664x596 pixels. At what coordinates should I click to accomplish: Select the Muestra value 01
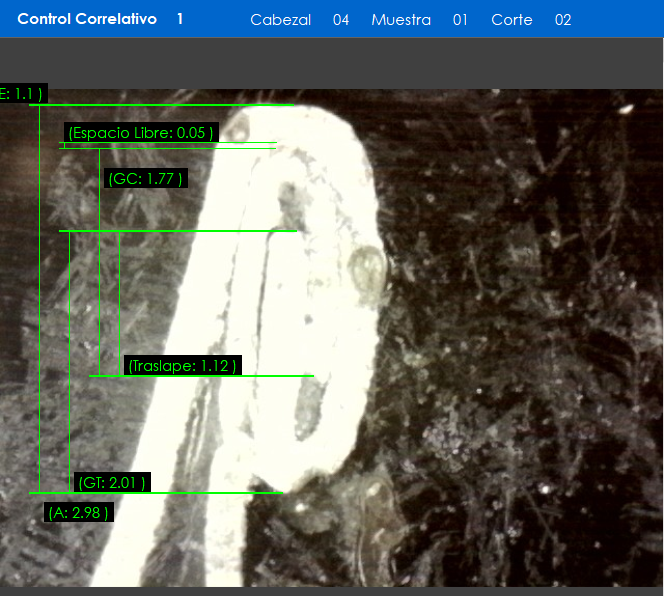click(460, 20)
